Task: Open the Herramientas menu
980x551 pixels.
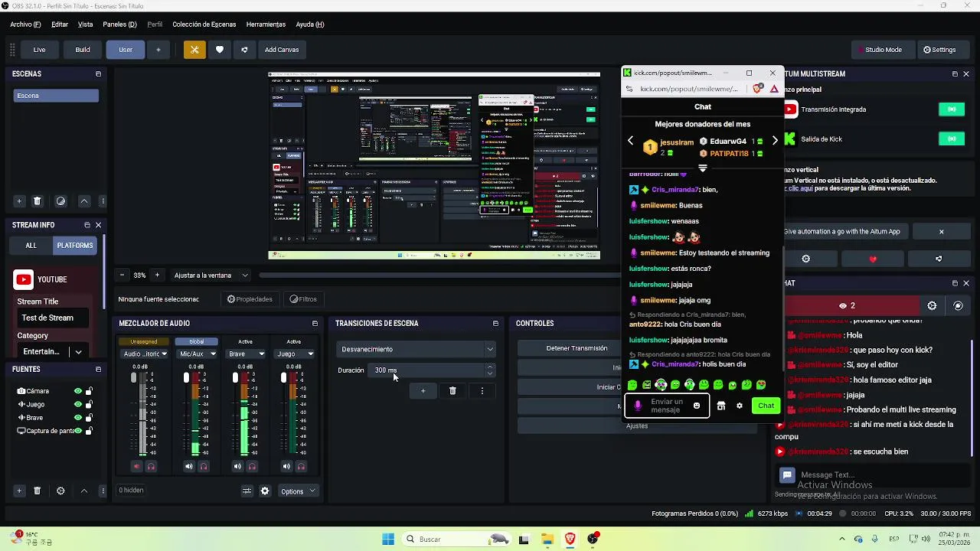Action: (266, 24)
